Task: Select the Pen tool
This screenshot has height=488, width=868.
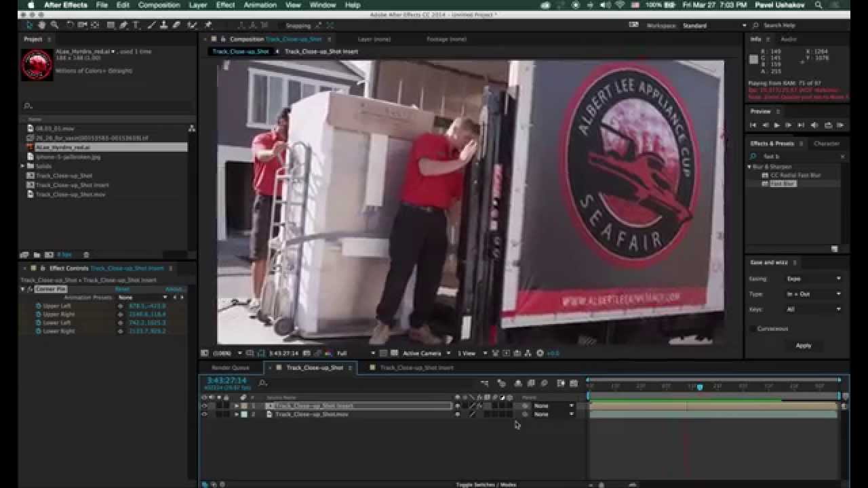Action: (x=123, y=25)
